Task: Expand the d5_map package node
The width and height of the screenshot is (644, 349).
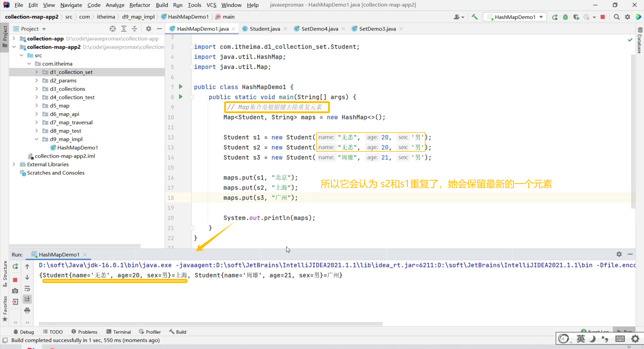Action: pos(37,105)
